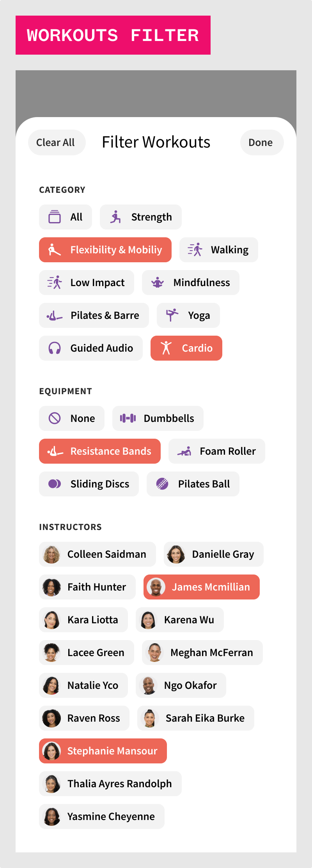The width and height of the screenshot is (312, 868).
Task: Pick instructor Thalia Ayres Randolph
Action: click(110, 784)
